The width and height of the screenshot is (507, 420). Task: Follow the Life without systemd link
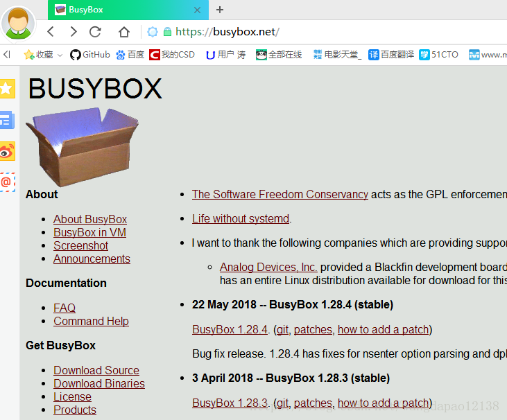[241, 219]
